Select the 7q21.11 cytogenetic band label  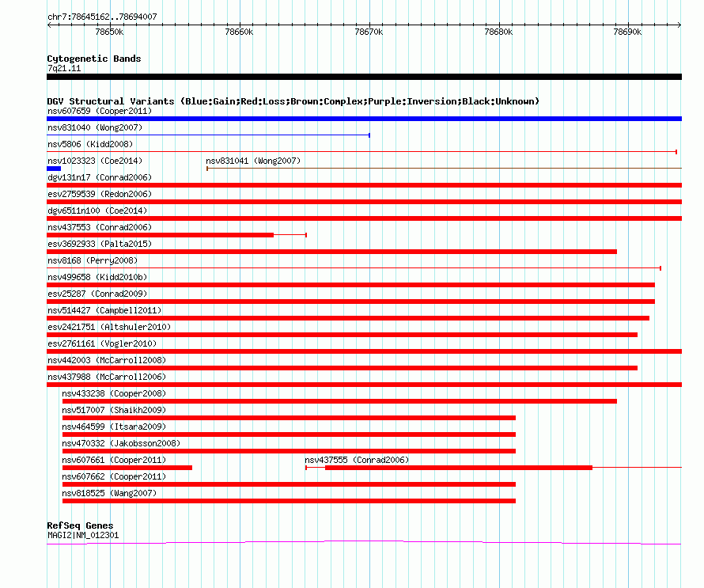pyautogui.click(x=64, y=68)
